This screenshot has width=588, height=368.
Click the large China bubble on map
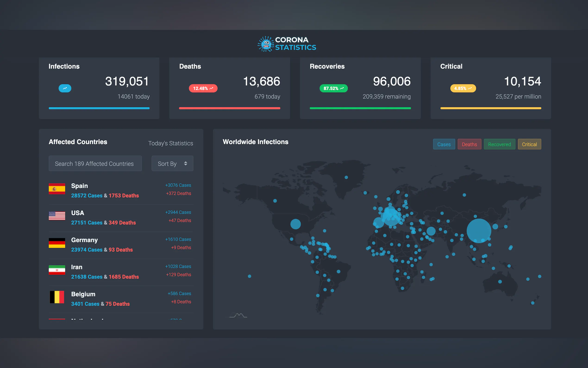click(x=479, y=231)
